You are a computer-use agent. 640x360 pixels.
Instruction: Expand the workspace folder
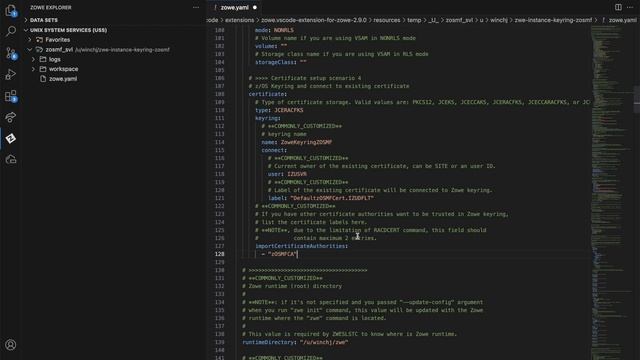tap(33, 69)
